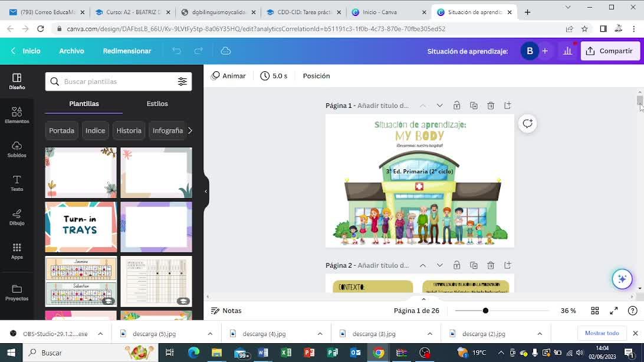
Task: Show more template category chips
Action: [x=190, y=130]
